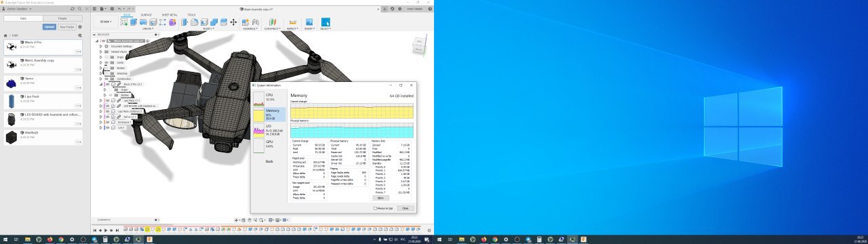Open a new design tab with plus
The image size is (868, 244).
(384, 9)
